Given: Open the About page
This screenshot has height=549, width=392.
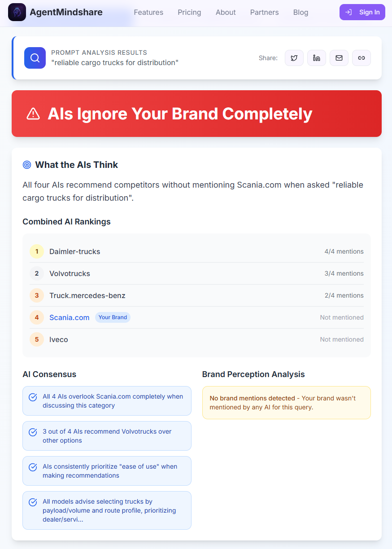Looking at the screenshot, I should [226, 12].
